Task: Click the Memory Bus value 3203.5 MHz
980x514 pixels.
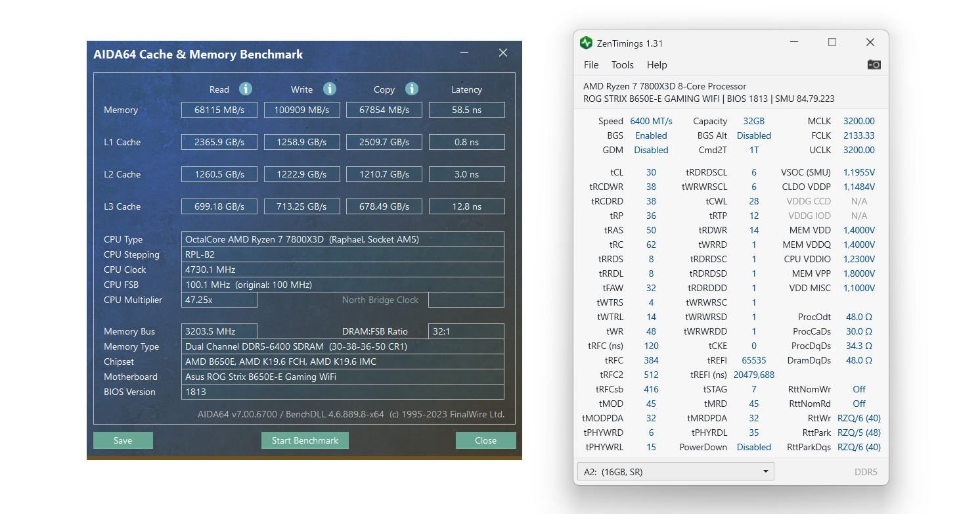Action: point(219,331)
